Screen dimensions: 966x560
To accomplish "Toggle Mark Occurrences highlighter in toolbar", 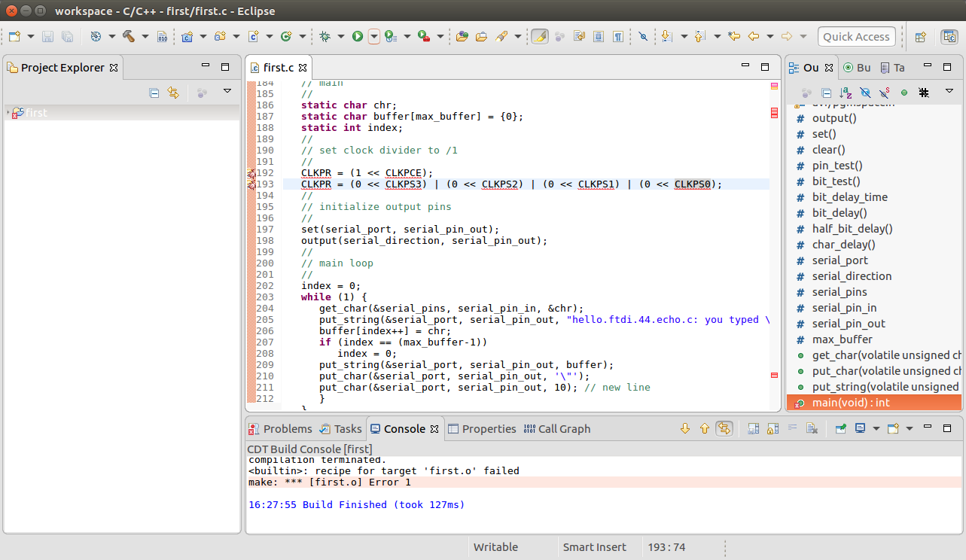I will (x=539, y=36).
